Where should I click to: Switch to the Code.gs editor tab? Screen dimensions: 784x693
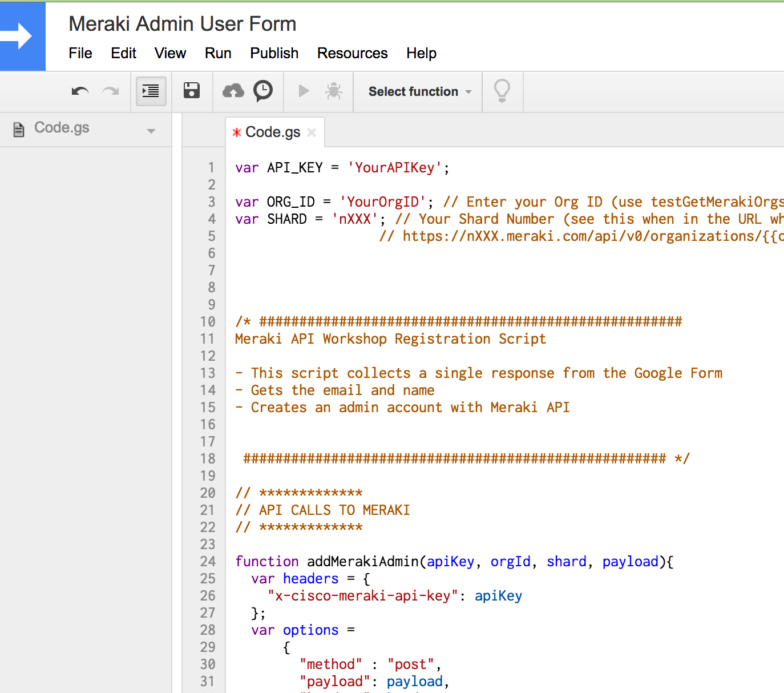[273, 132]
